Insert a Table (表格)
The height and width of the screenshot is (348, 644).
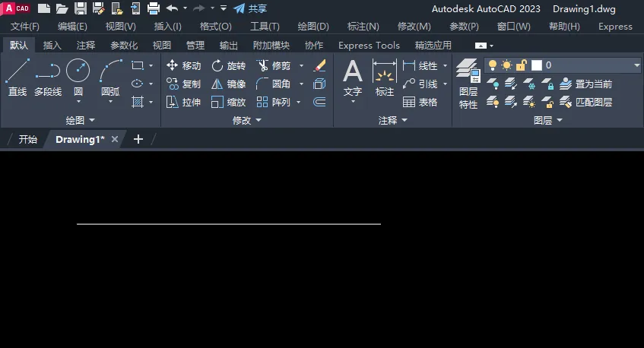coord(420,102)
